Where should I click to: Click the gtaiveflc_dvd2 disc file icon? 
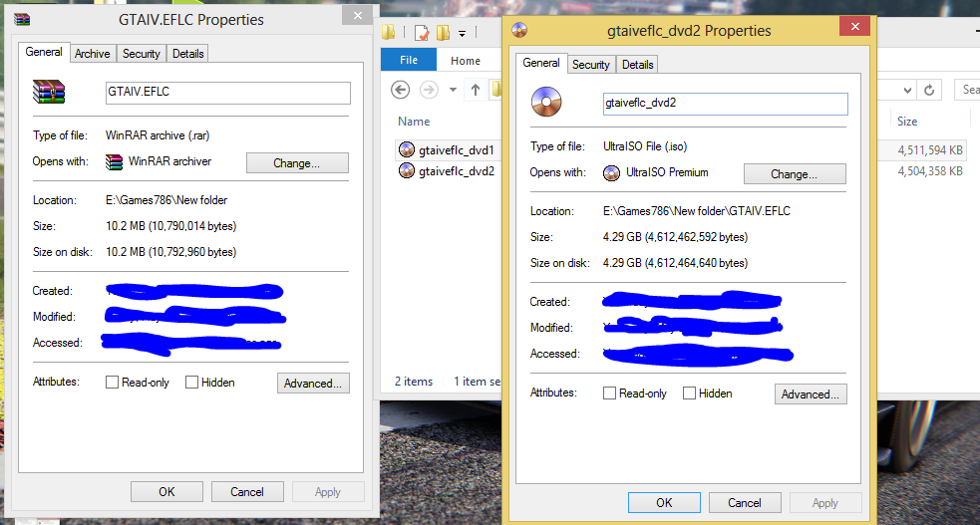406,170
